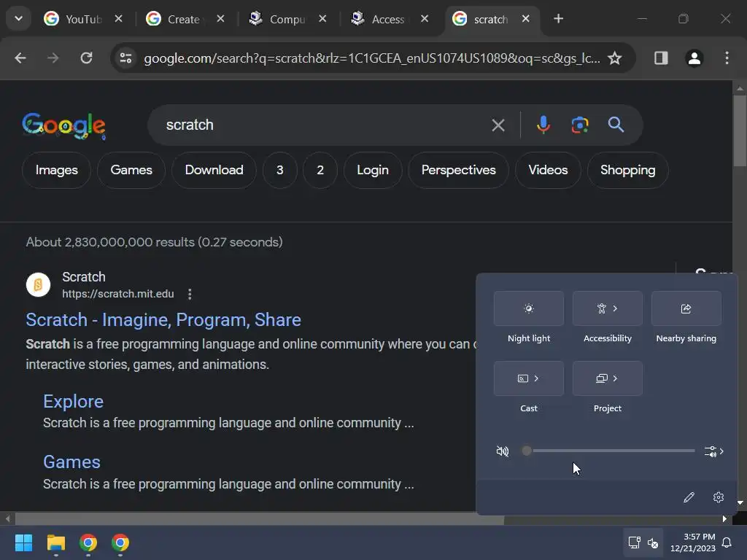
Task: Open the Games sitelink under Scratch
Action: click(x=72, y=462)
